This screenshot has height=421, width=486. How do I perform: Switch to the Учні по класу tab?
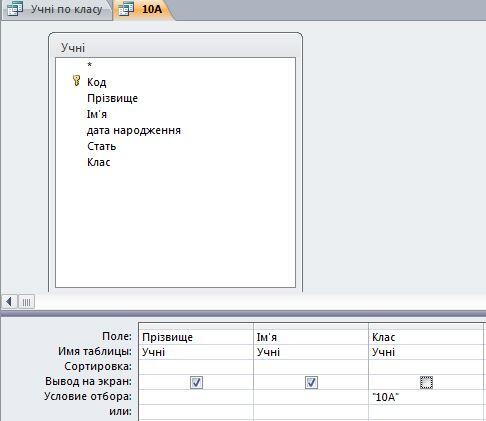(57, 10)
